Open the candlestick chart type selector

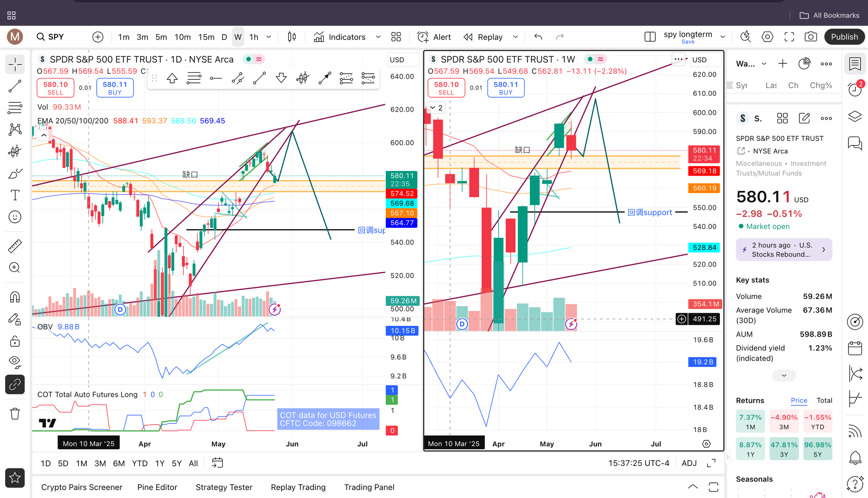(292, 37)
